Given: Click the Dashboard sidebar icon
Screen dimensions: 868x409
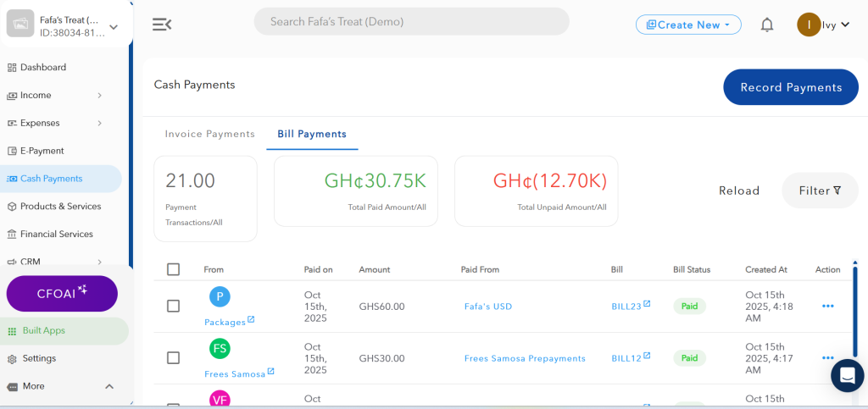Looking at the screenshot, I should [x=12, y=68].
